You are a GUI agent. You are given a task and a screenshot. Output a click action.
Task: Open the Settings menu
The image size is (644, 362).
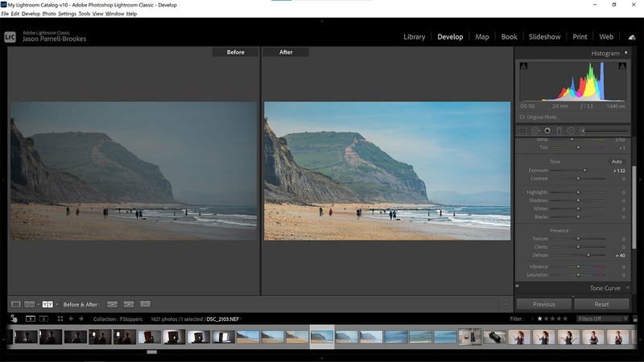click(x=67, y=14)
